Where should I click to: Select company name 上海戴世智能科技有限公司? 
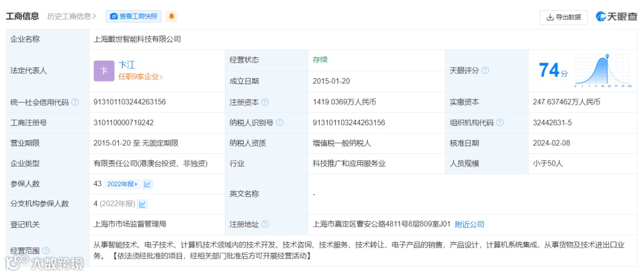click(x=138, y=39)
